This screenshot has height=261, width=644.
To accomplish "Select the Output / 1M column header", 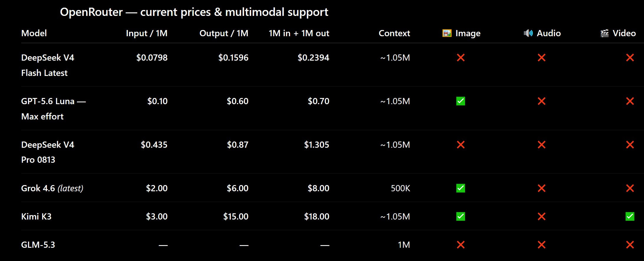I will pyautogui.click(x=224, y=33).
